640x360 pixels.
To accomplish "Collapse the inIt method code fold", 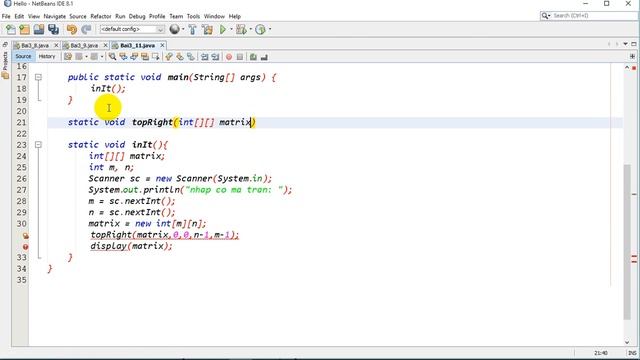I will (38, 144).
